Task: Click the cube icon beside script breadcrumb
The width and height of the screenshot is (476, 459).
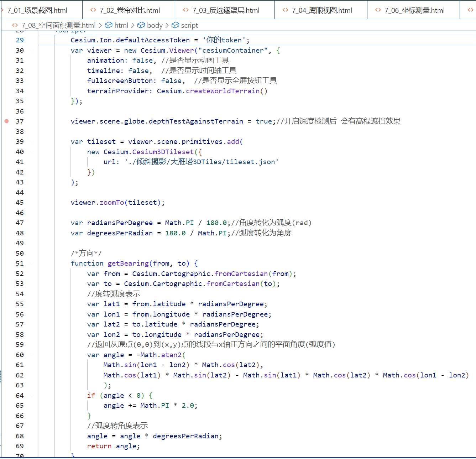Action: (x=175, y=25)
